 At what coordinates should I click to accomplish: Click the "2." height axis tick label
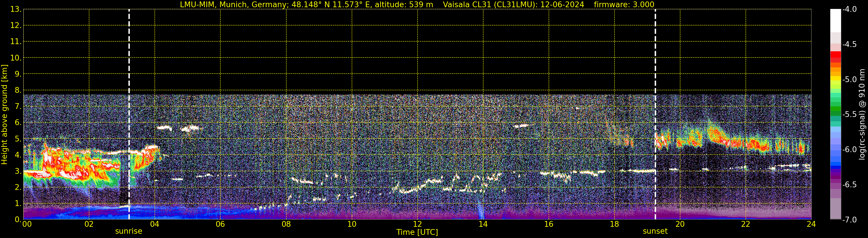click(18, 188)
